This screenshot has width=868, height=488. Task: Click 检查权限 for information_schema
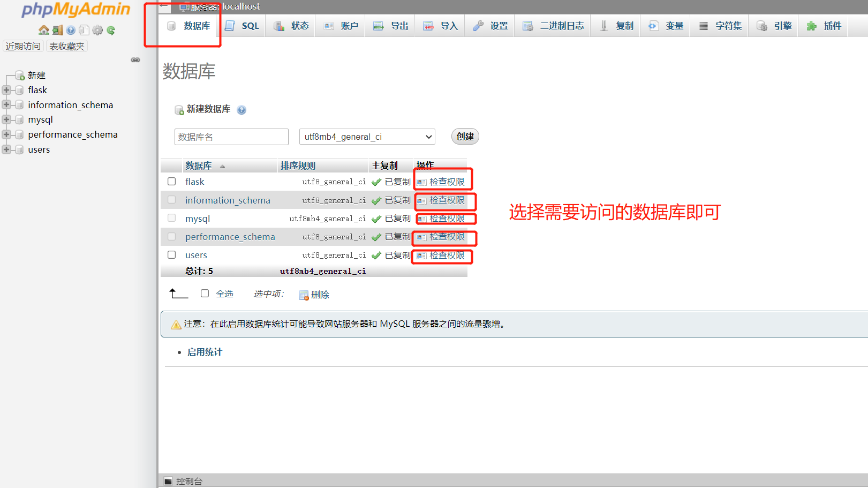pyautogui.click(x=447, y=200)
